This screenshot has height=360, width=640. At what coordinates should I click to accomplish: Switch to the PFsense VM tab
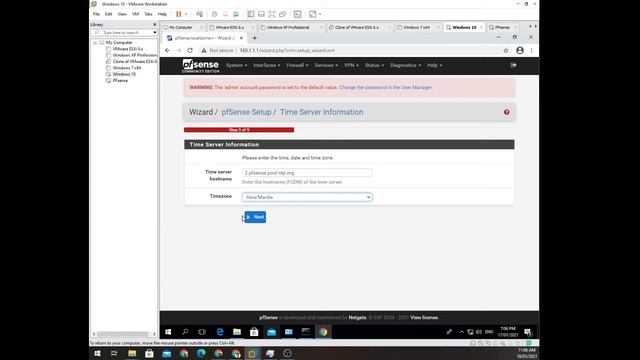[502, 27]
